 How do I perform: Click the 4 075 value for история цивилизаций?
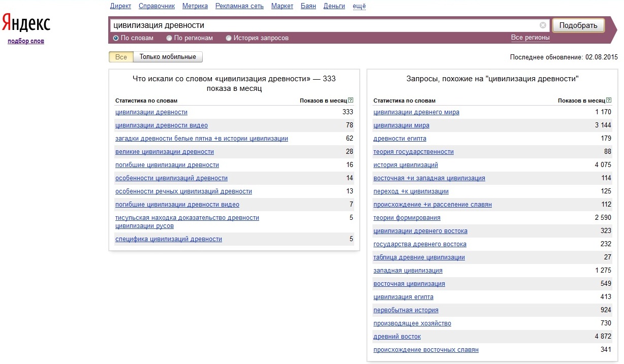click(x=603, y=165)
